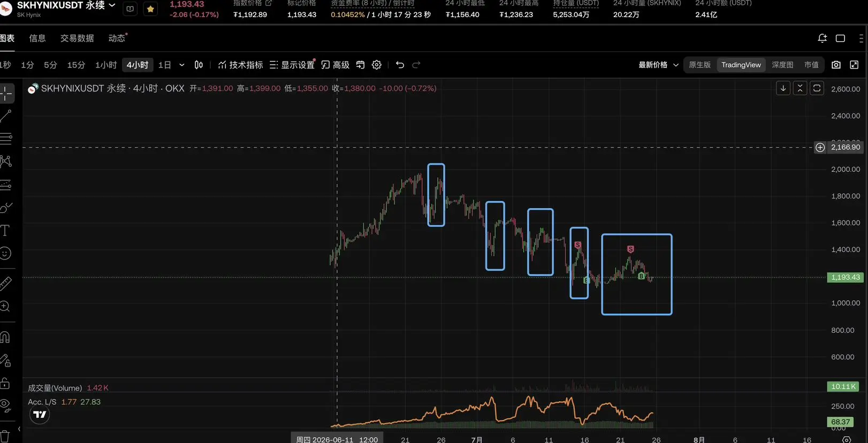868x443 pixels.
Task: Click the chart template swap icon
Action: 360,65
